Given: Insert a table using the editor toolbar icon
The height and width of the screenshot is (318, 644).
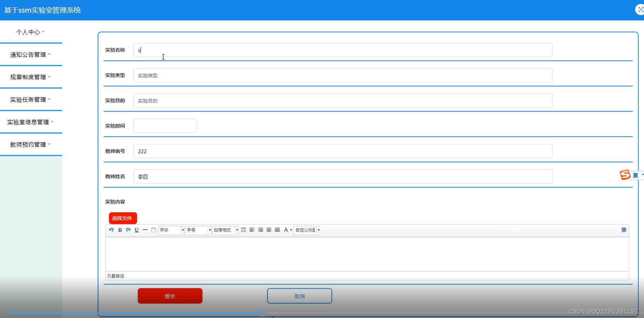Looking at the screenshot, I should coord(243,230).
